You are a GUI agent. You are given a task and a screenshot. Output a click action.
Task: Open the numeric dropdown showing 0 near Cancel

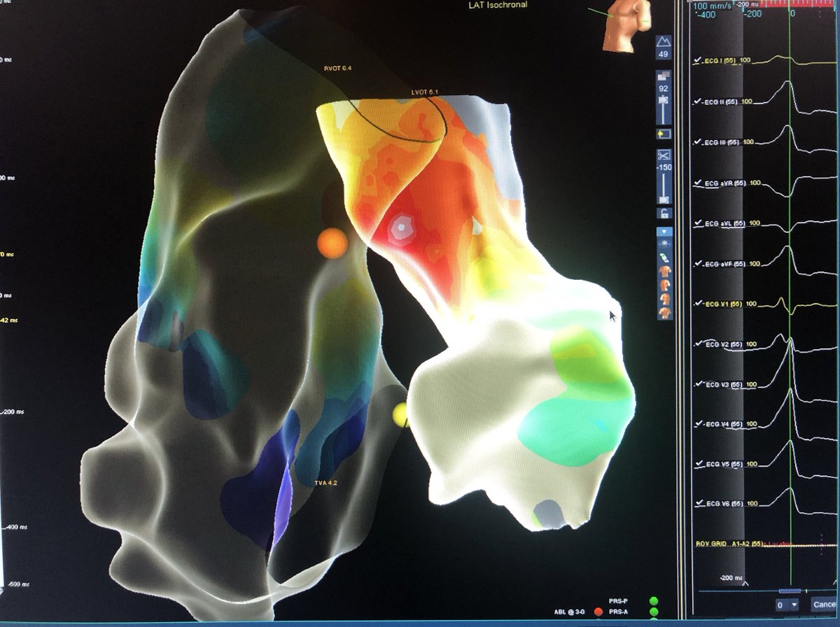(x=787, y=605)
